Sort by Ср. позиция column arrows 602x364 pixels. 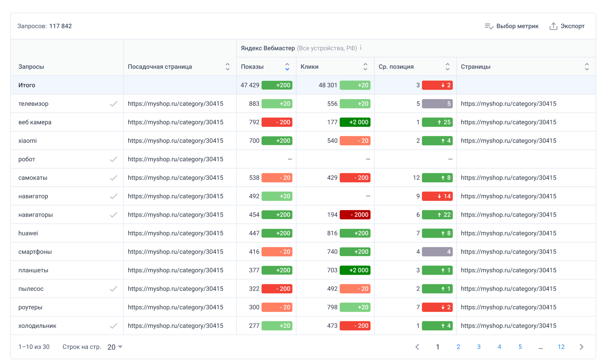pos(447,66)
